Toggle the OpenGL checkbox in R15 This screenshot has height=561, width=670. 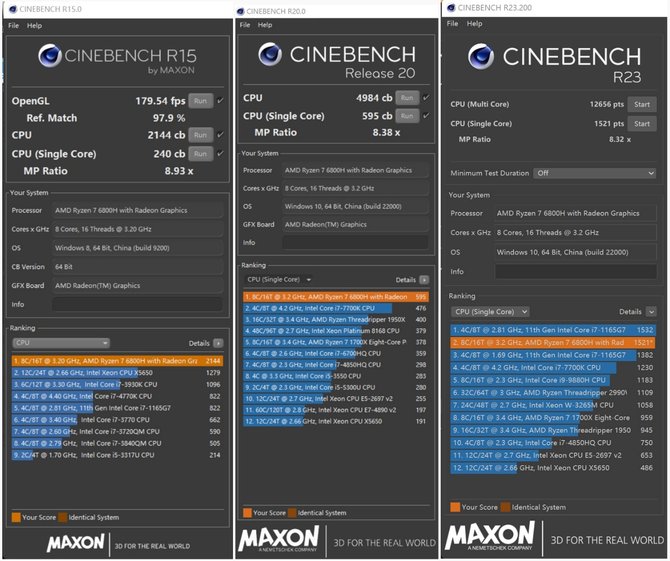(220, 101)
